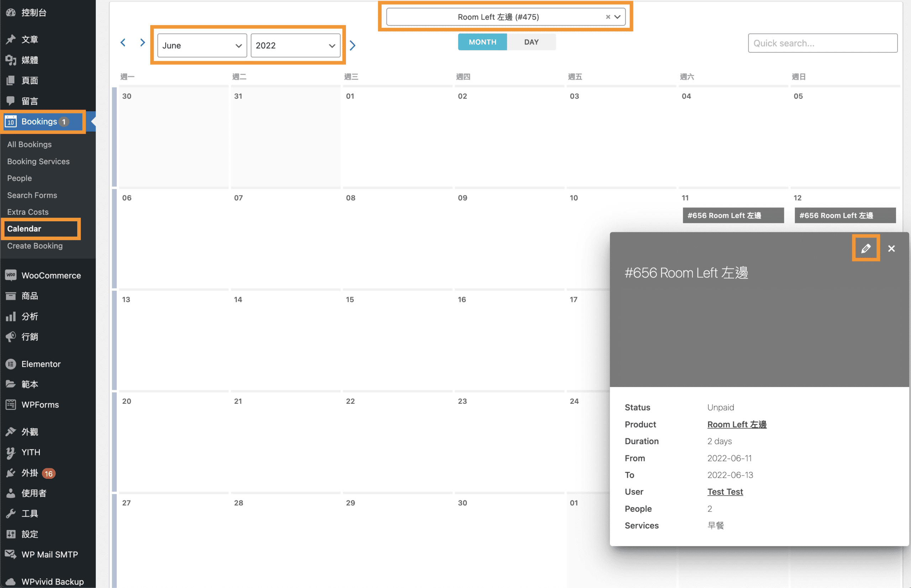Switch calendar to MONTH view

(x=482, y=42)
